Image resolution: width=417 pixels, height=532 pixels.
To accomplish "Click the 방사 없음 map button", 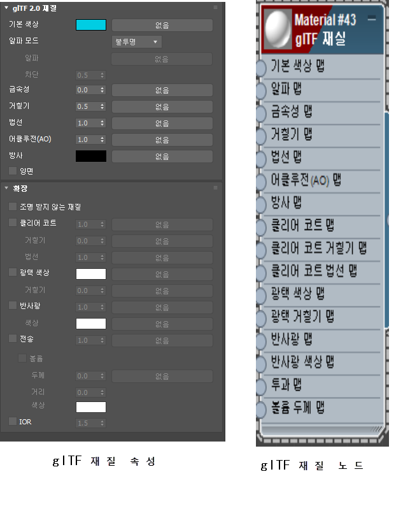I will click(x=162, y=156).
